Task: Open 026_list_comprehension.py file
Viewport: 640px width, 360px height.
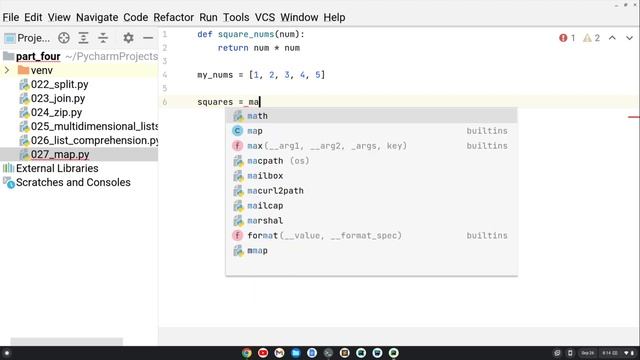Action: click(95, 140)
